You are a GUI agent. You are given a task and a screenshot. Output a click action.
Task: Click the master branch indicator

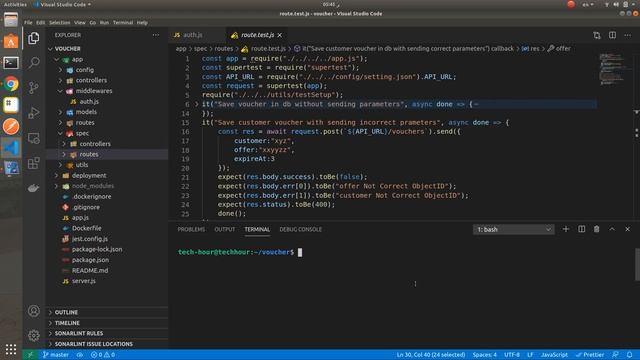(x=56, y=355)
